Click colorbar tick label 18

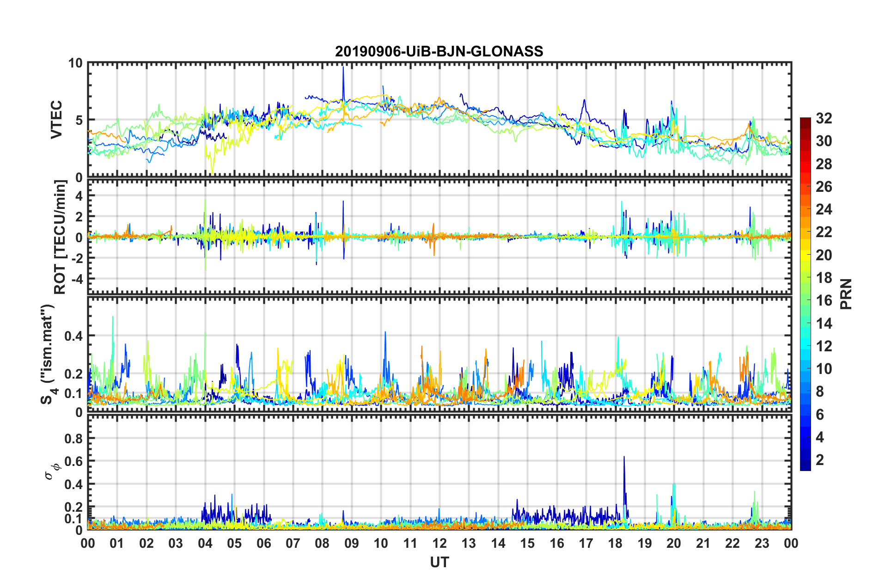tap(824, 278)
